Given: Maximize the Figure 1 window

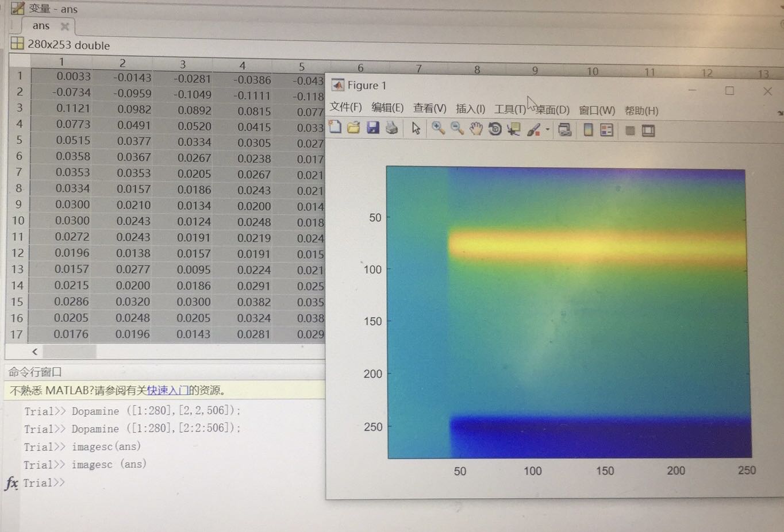Looking at the screenshot, I should click(729, 91).
